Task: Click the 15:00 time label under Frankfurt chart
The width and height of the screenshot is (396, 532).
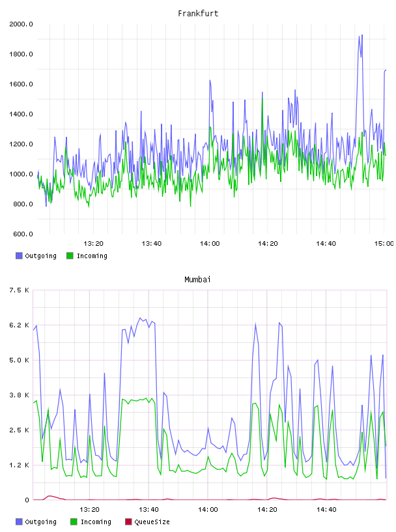Action: [384, 244]
